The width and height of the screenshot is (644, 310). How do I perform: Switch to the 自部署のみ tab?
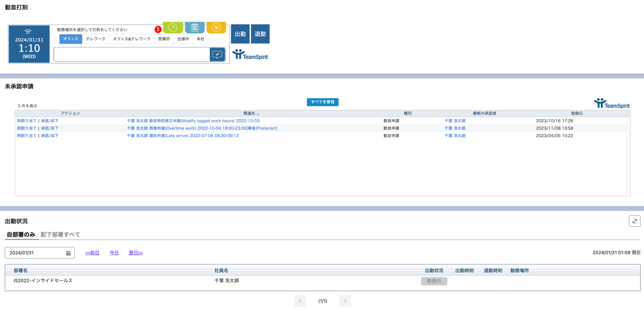coord(21,234)
